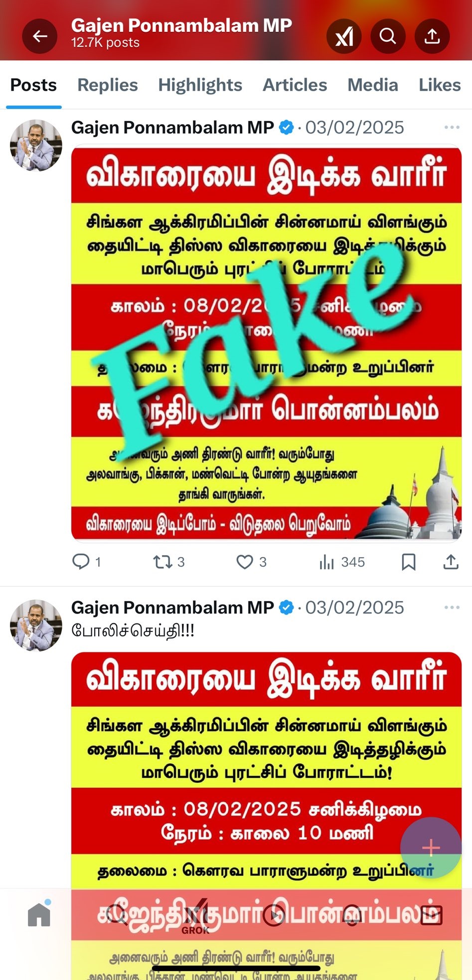This screenshot has height=980, width=472.
Task: Open the first post's three-dot menu
Action: (452, 127)
